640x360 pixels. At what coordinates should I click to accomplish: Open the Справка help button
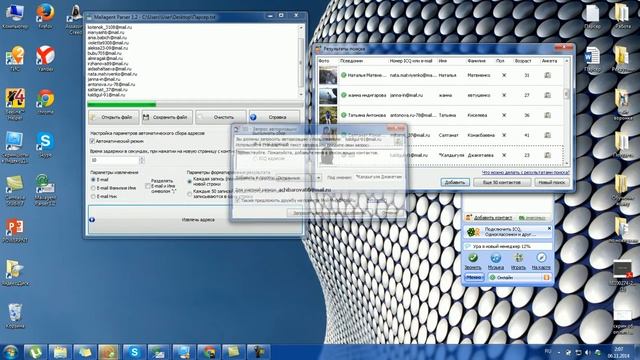pyautogui.click(x=274, y=117)
